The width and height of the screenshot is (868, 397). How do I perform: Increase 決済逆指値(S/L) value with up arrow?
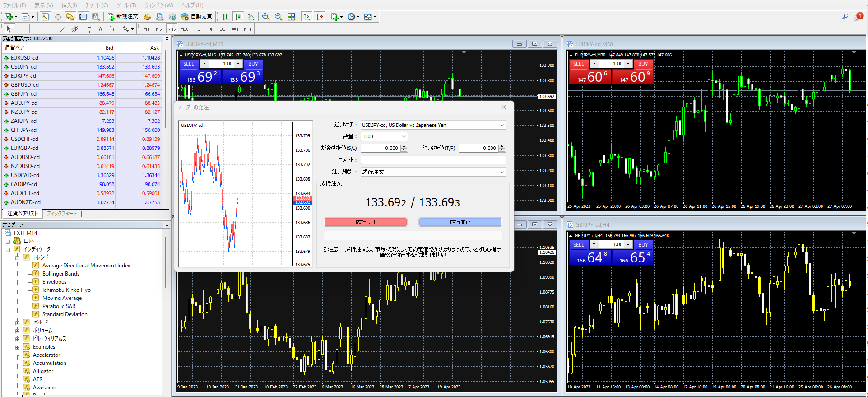tap(404, 146)
